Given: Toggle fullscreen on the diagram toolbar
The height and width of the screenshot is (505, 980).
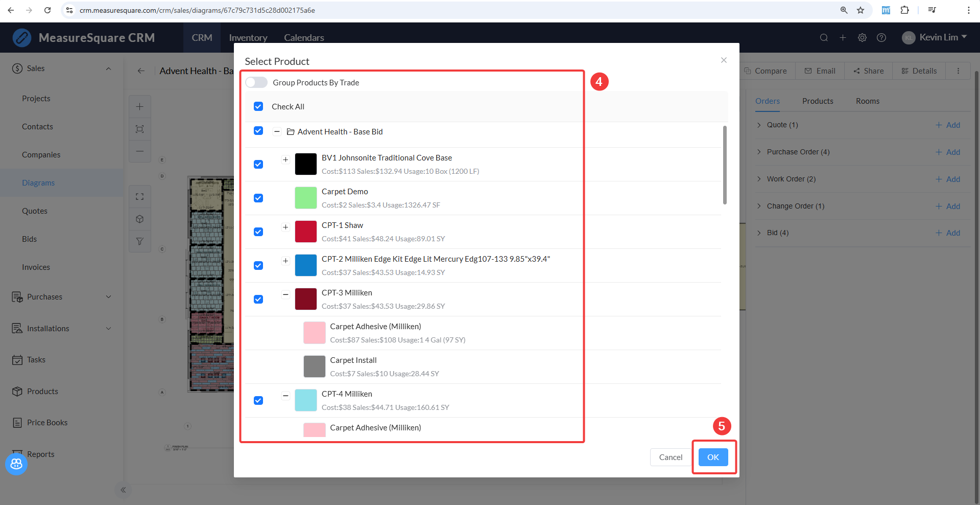Looking at the screenshot, I should 139,197.
